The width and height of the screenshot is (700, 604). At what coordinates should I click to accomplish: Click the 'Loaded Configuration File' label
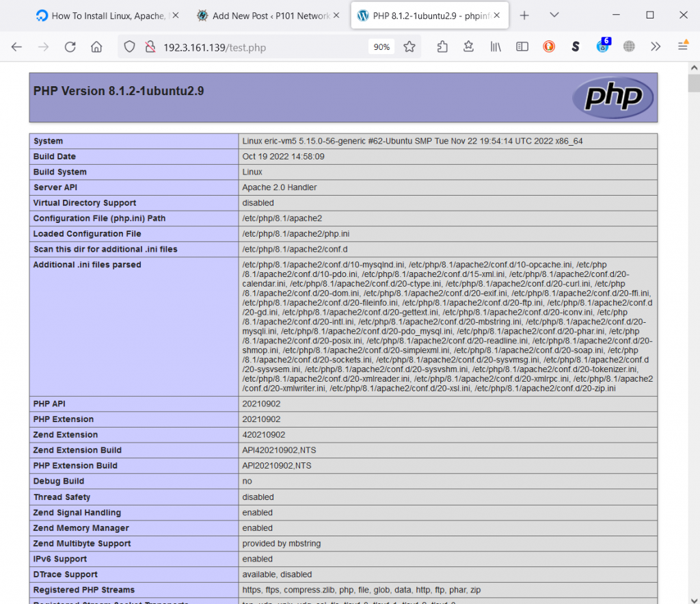(87, 234)
